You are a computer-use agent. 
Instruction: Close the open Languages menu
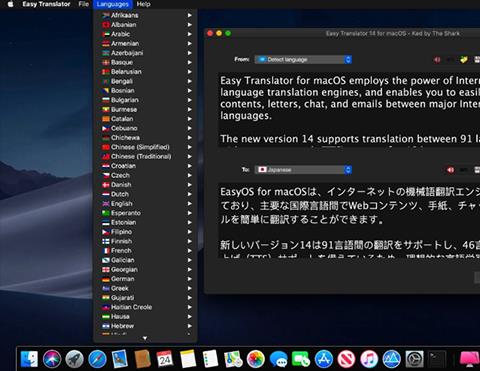[x=113, y=4]
